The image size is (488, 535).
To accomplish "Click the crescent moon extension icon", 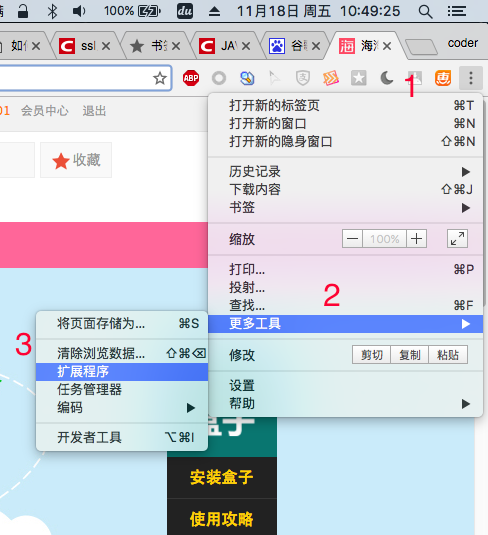I will coord(387,78).
